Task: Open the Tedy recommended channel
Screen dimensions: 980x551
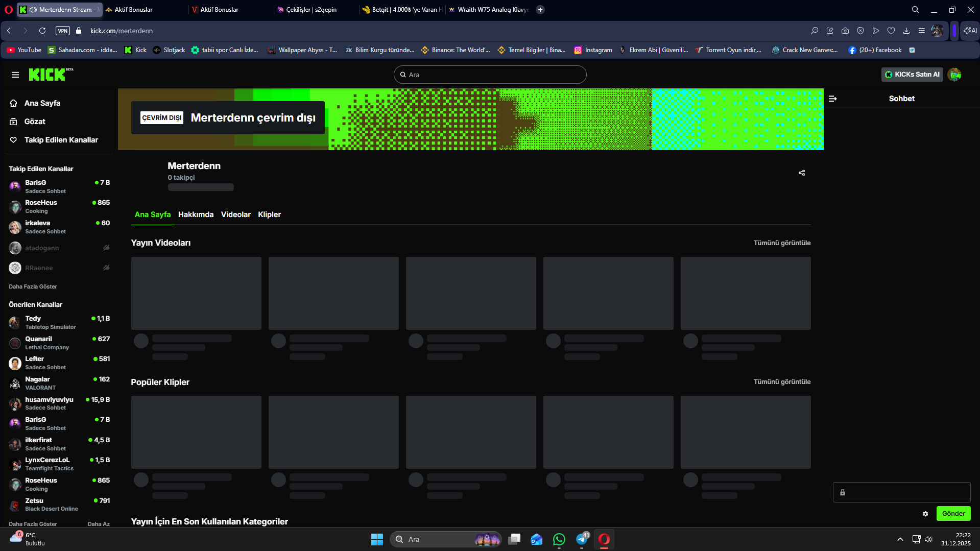Action: point(59,322)
